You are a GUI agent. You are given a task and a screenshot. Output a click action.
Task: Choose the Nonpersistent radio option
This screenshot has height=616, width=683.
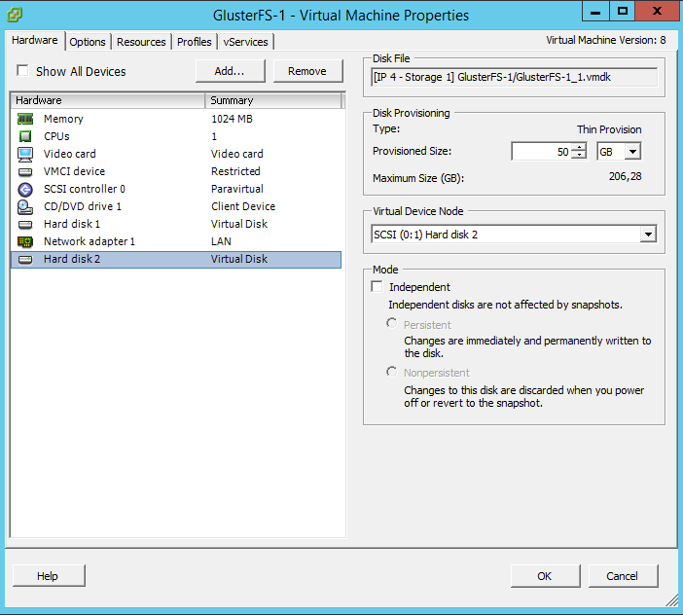tap(391, 372)
